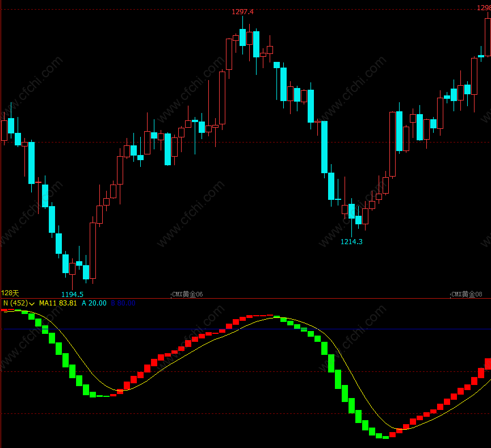Click the A 20.00 parameter label

pos(94,303)
